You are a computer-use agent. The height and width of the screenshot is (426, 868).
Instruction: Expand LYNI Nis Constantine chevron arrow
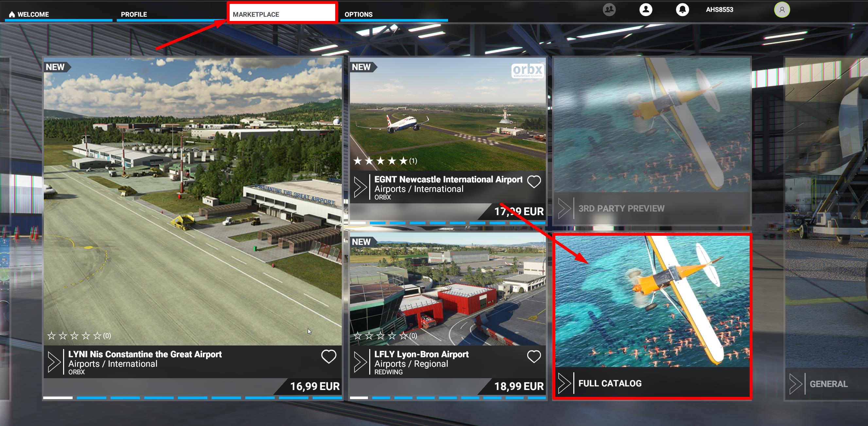54,362
